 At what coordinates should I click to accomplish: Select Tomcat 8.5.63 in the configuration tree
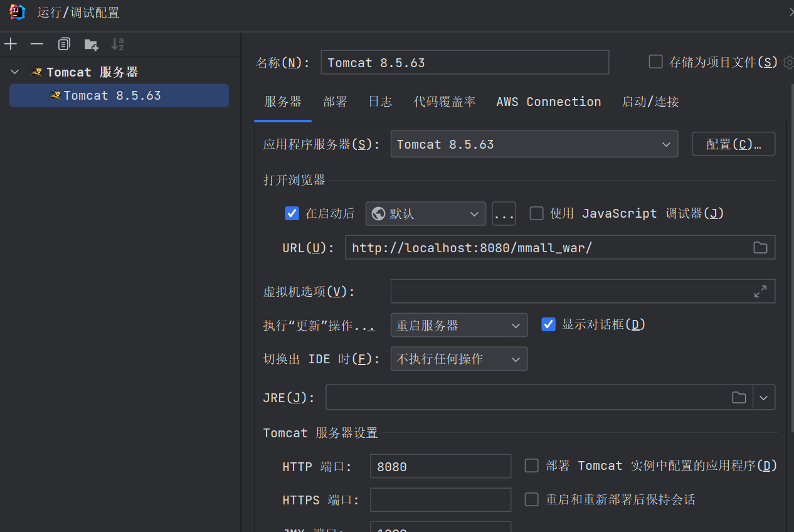[x=119, y=95]
